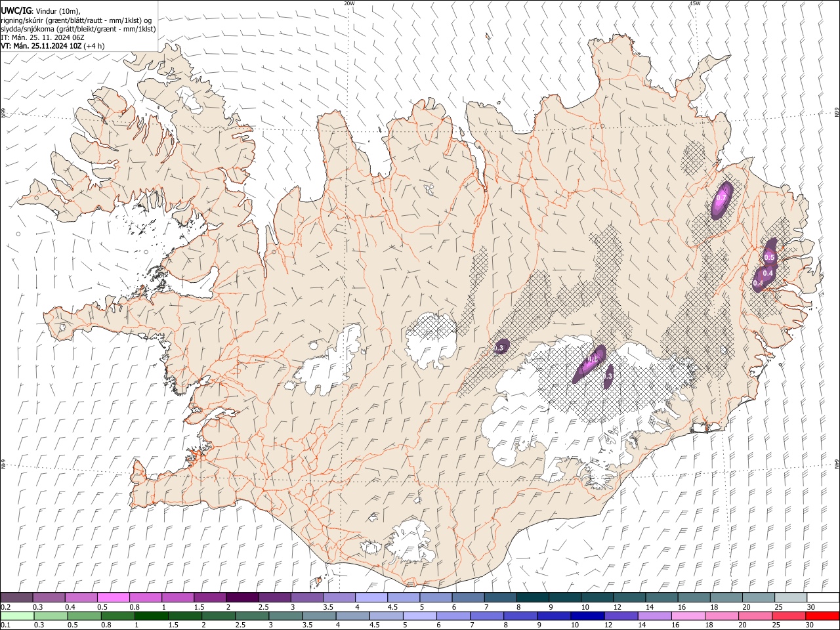The height and width of the screenshot is (630, 840).
Task: Select upper legend row swatch labeled 5
Action: coord(436,597)
